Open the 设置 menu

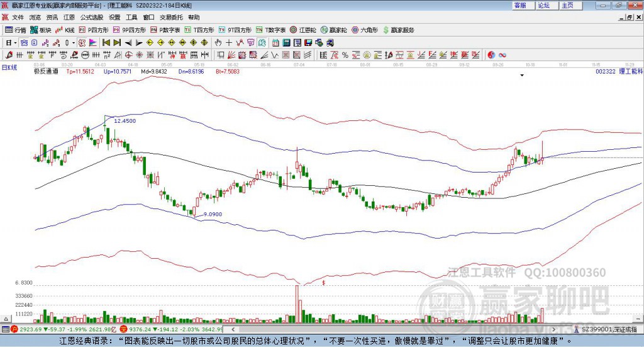coord(114,17)
